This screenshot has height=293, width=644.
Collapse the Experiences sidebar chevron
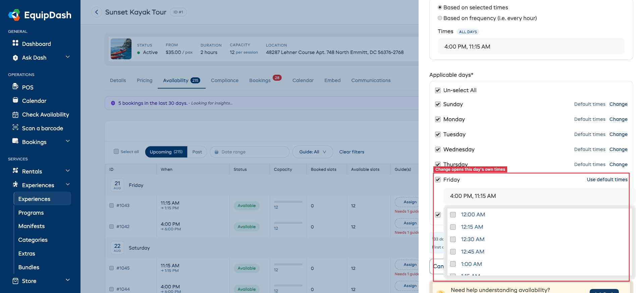68,184
